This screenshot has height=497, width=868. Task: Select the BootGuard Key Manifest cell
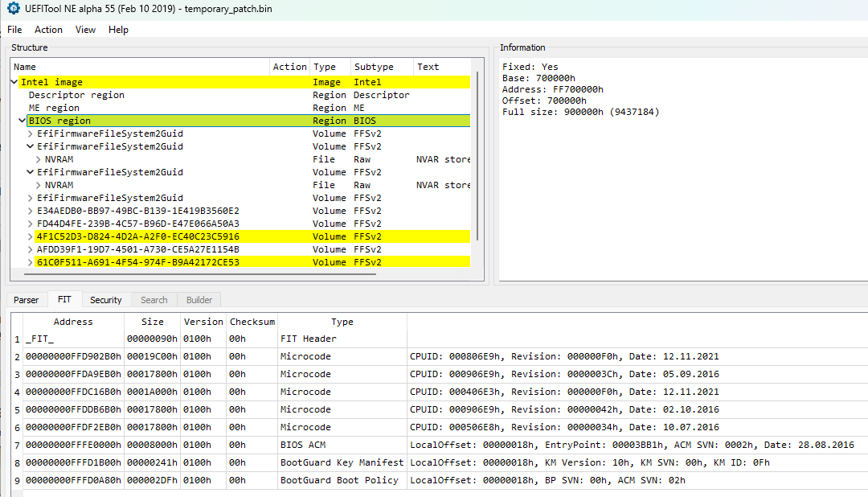coord(342,462)
